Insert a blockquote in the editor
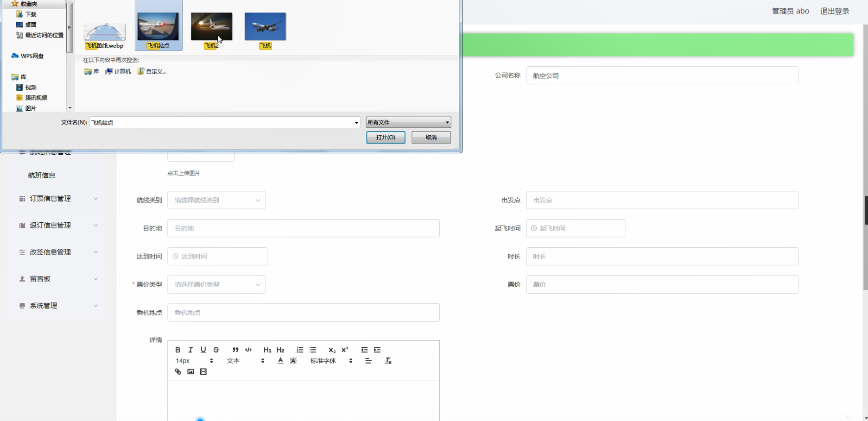Image resolution: width=868 pixels, height=421 pixels. click(235, 350)
